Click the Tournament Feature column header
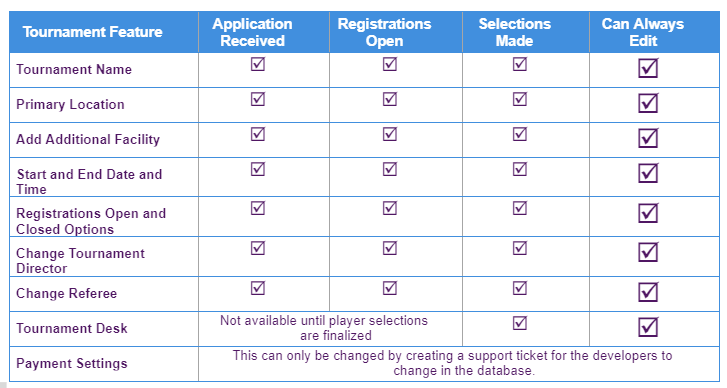 pyautogui.click(x=93, y=32)
